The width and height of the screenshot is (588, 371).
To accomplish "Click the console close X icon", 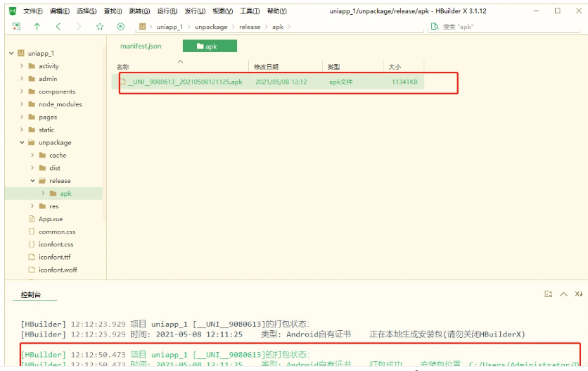I will pyautogui.click(x=578, y=294).
